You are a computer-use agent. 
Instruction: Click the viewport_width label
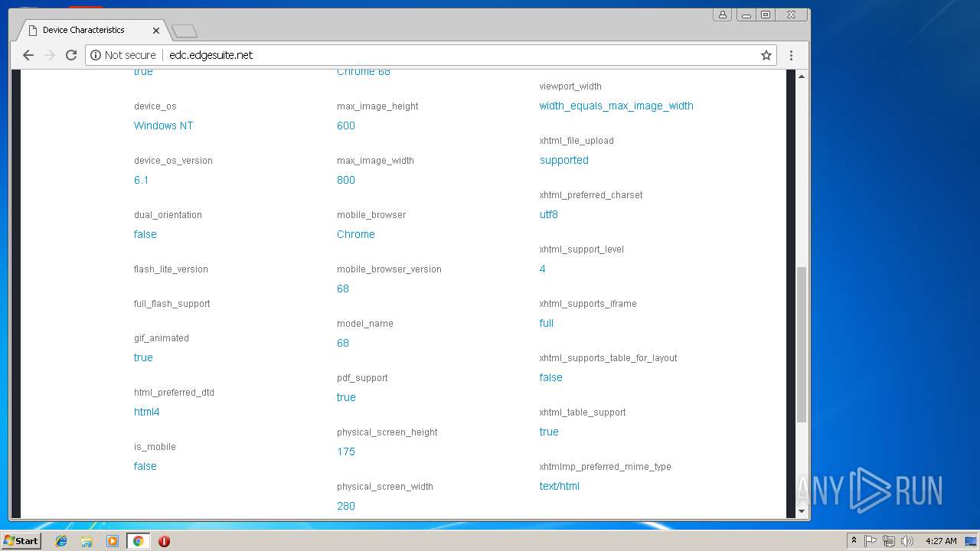570,86
